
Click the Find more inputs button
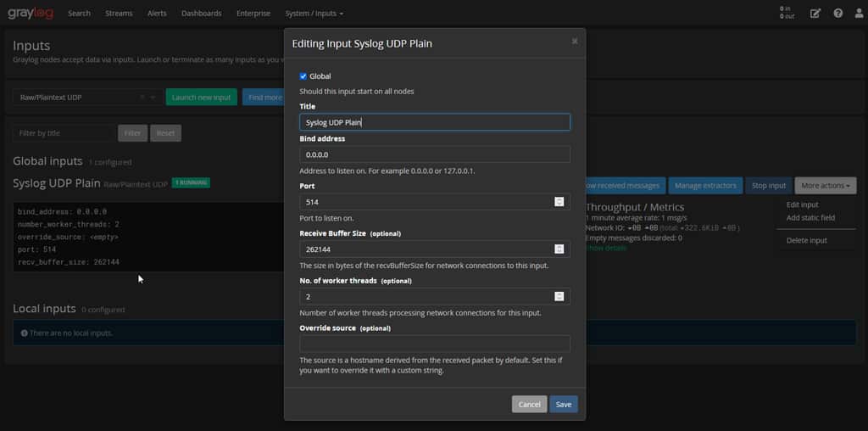263,97
